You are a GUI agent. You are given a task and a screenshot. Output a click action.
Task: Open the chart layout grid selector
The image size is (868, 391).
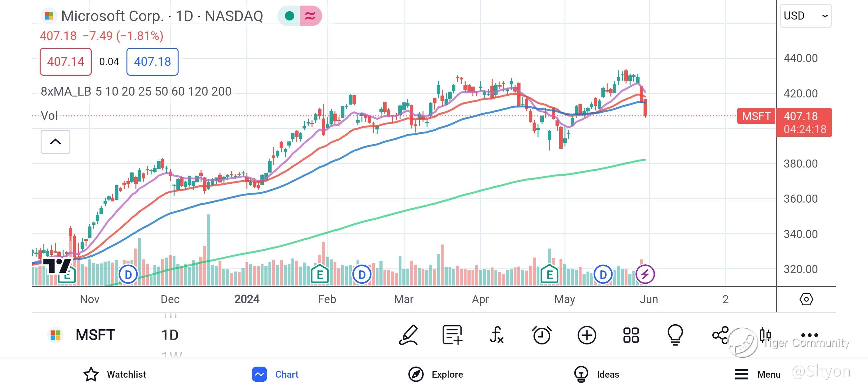[631, 335]
